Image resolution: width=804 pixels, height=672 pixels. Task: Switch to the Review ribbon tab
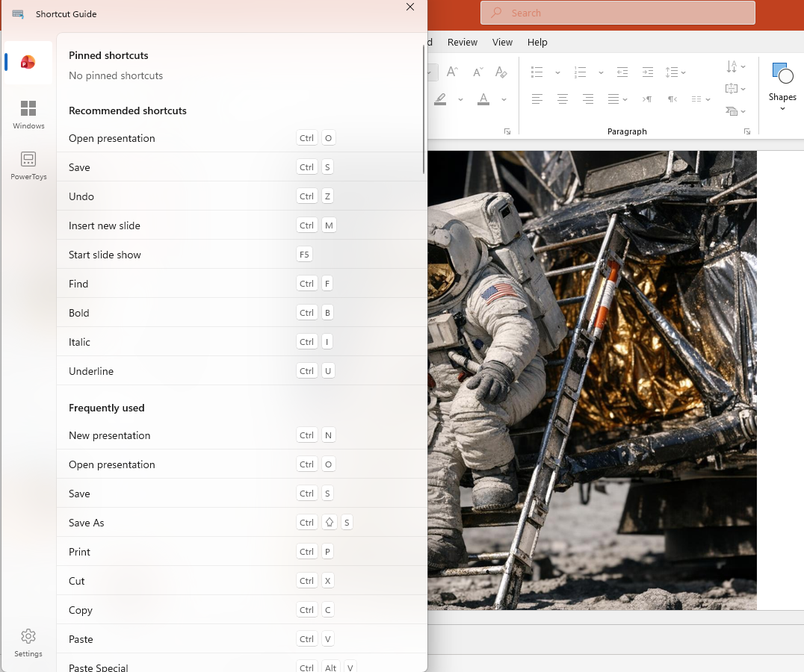click(x=462, y=42)
